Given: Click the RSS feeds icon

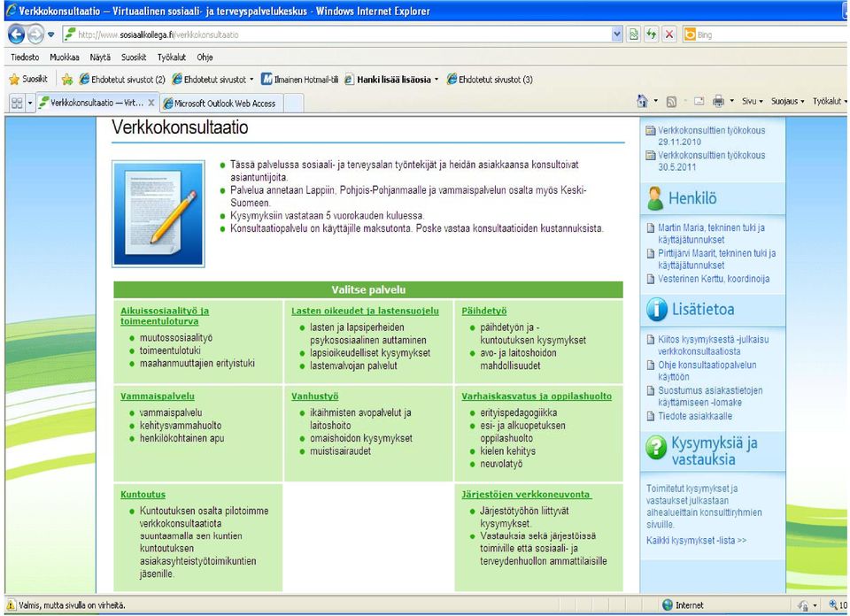Looking at the screenshot, I should [x=671, y=101].
